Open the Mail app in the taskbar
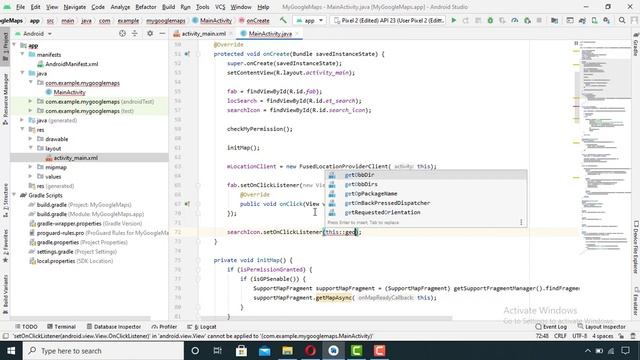This screenshot has width=640, height=360. point(264,351)
